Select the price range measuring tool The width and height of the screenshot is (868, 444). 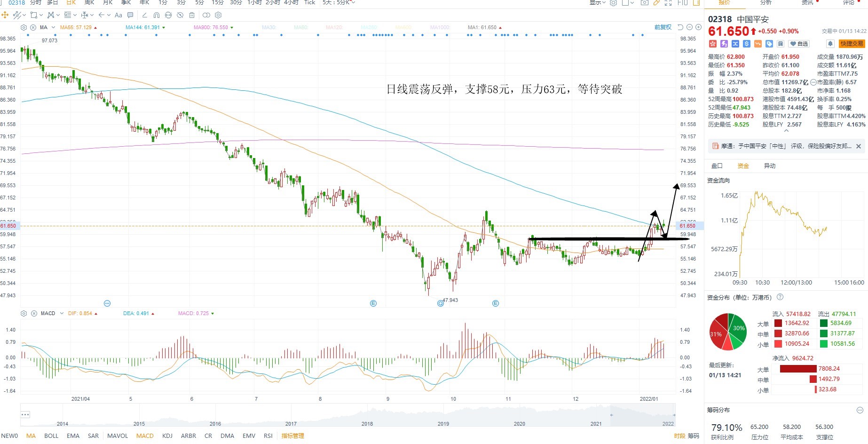click(85, 15)
